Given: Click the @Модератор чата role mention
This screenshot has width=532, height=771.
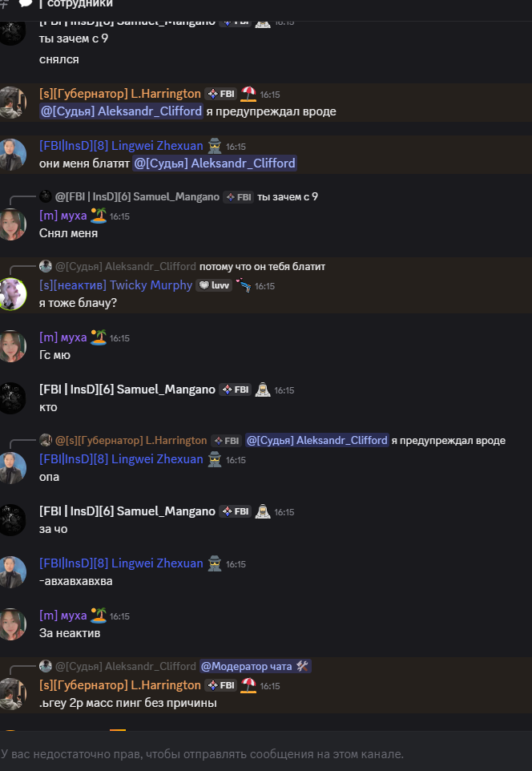Looking at the screenshot, I should click(255, 666).
